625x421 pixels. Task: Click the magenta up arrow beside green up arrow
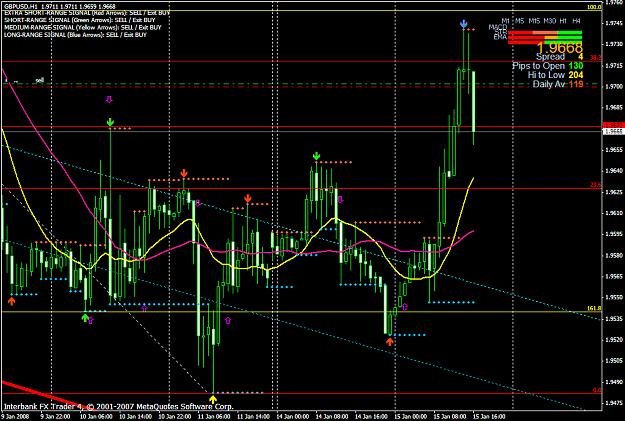pyautogui.click(x=91, y=320)
